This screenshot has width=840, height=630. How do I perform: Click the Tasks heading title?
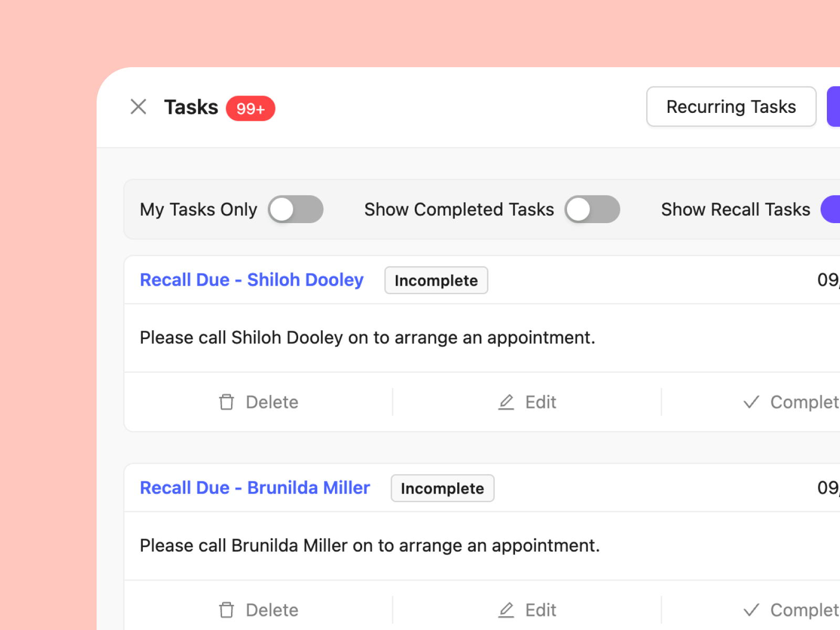coord(191,107)
